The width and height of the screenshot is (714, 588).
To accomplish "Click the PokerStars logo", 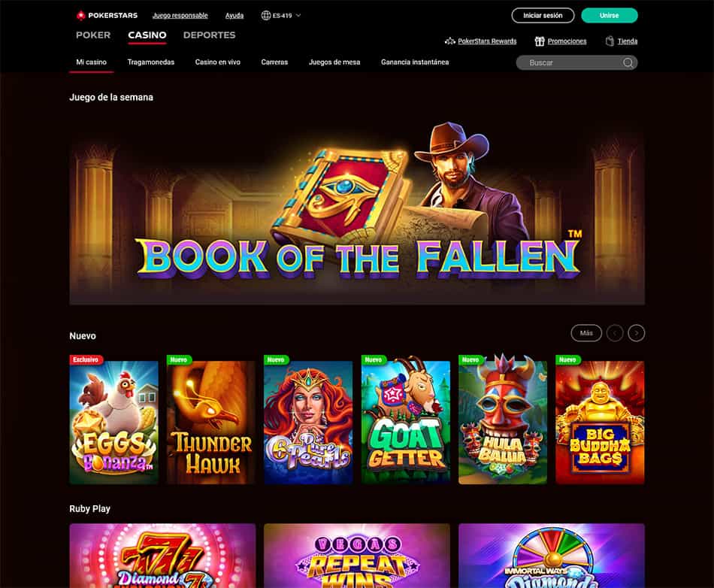I will click(107, 16).
